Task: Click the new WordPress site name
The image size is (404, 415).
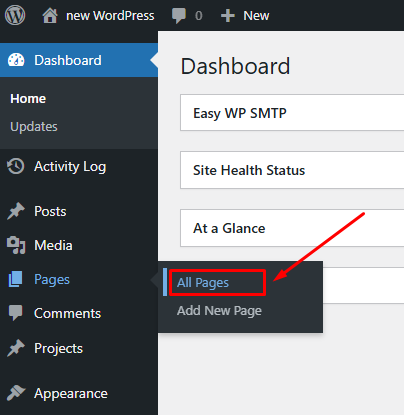Action: click(x=110, y=16)
